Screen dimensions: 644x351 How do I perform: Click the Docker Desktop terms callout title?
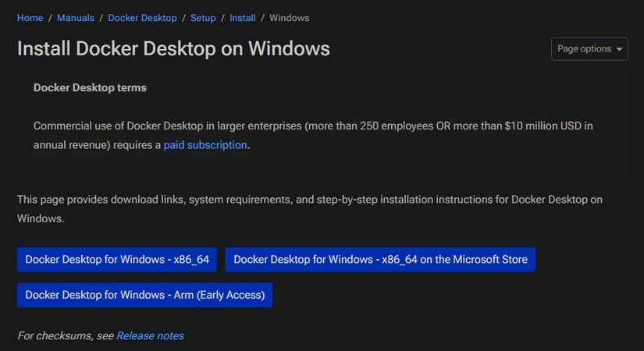pyautogui.click(x=90, y=87)
